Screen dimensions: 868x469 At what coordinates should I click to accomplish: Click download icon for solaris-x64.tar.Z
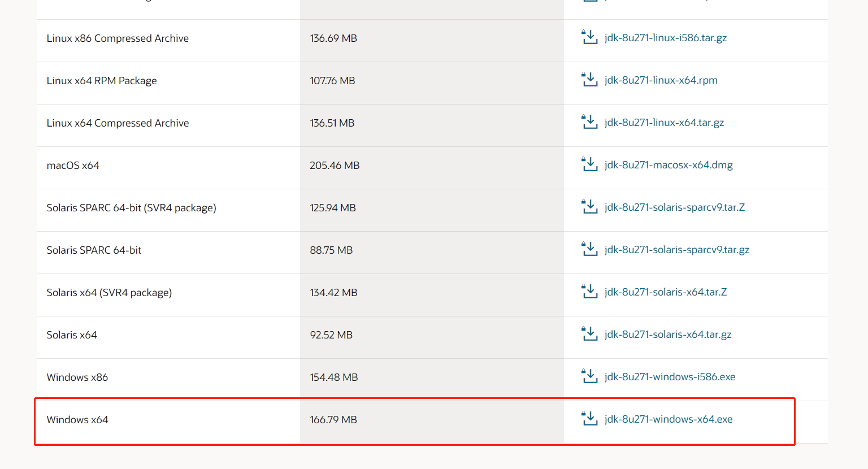pos(589,292)
